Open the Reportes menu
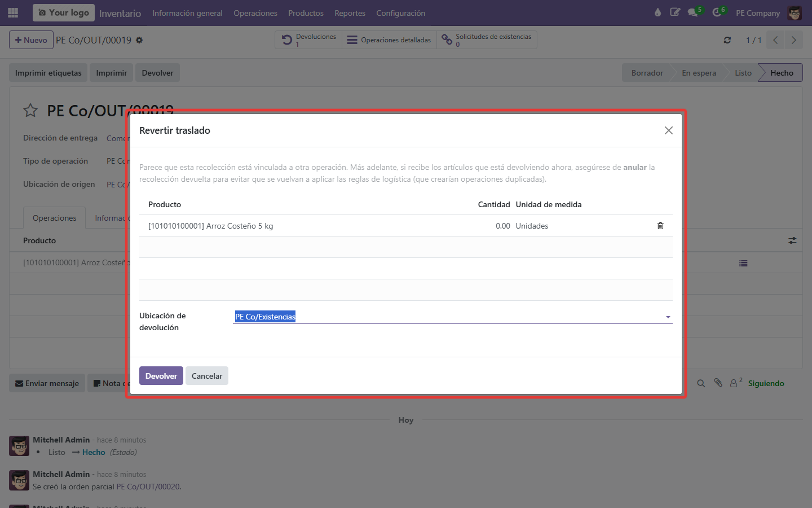The height and width of the screenshot is (508, 812). (x=350, y=13)
